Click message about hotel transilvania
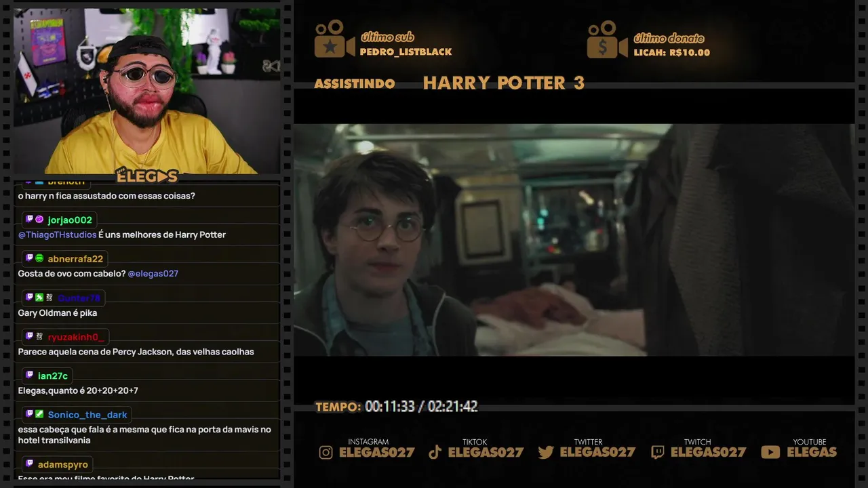The height and width of the screenshot is (488, 868). (144, 435)
